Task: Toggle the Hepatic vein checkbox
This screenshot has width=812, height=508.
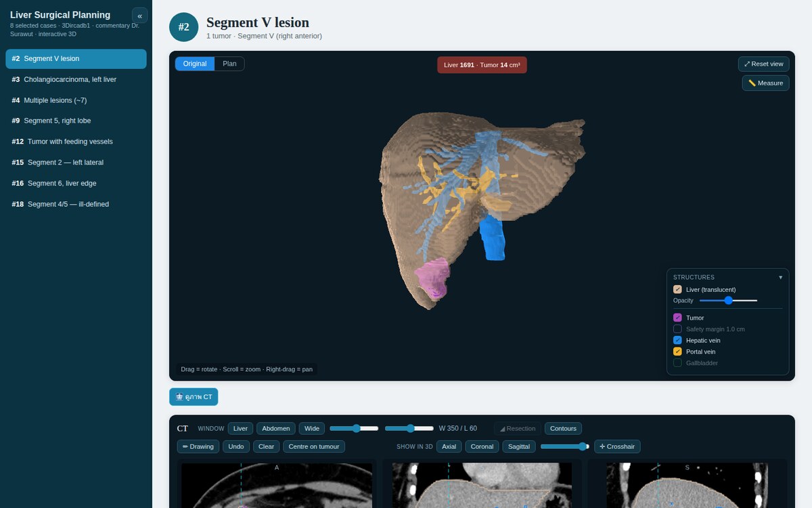Action: coord(677,340)
